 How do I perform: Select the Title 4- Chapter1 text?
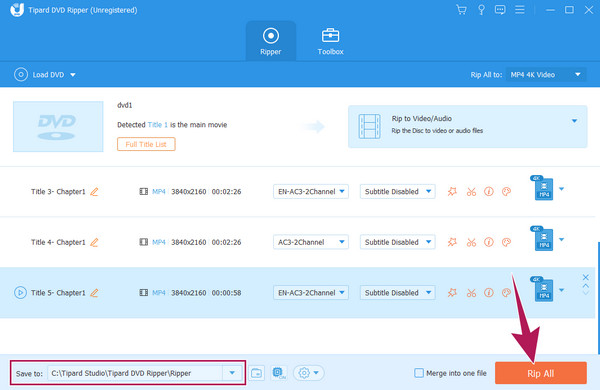click(x=58, y=242)
